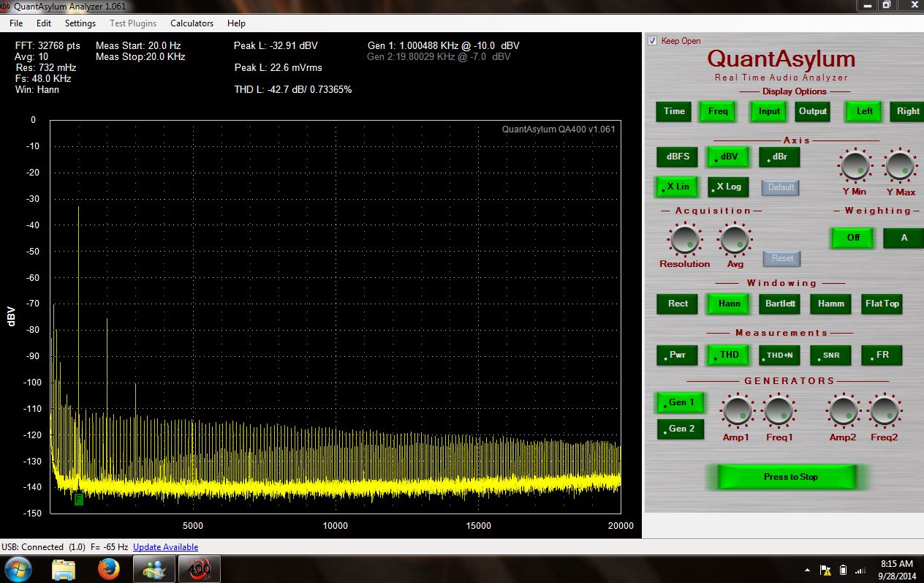Click the Amp2 knob

843,411
